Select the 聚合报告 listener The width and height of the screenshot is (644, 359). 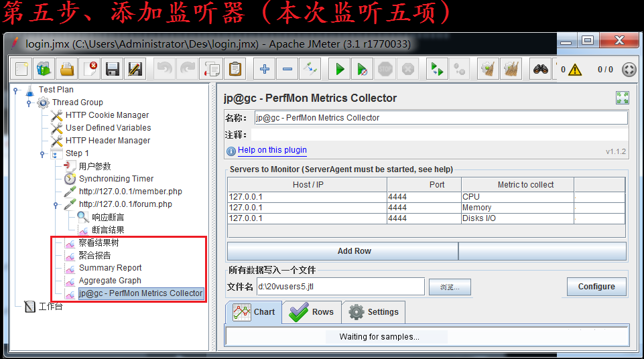[94, 256]
